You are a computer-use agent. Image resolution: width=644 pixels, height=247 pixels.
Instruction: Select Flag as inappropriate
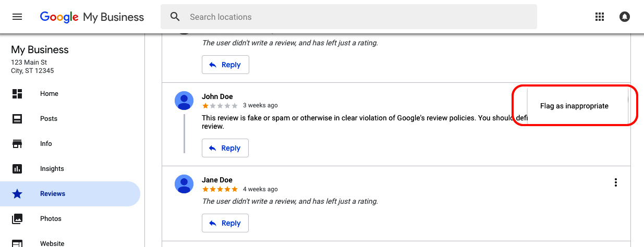(574, 106)
